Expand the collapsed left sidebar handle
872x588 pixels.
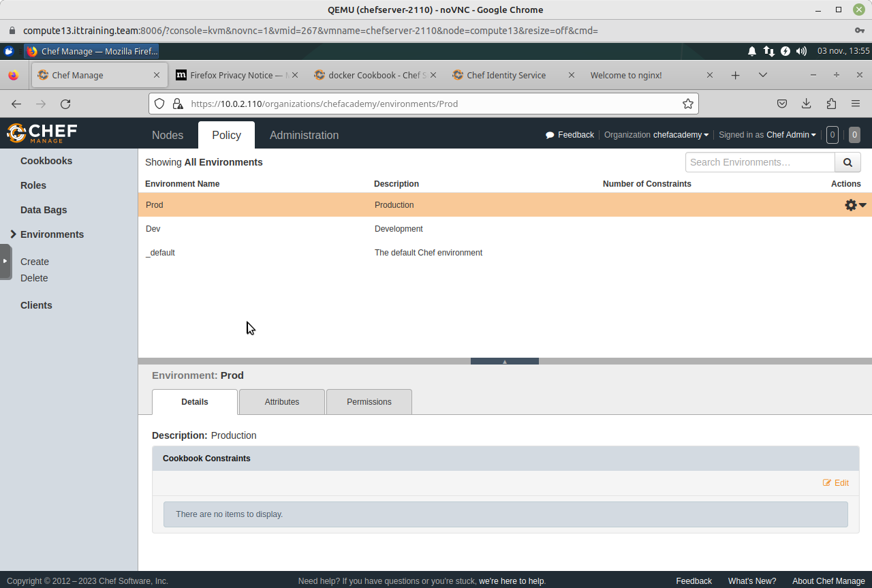[5, 261]
